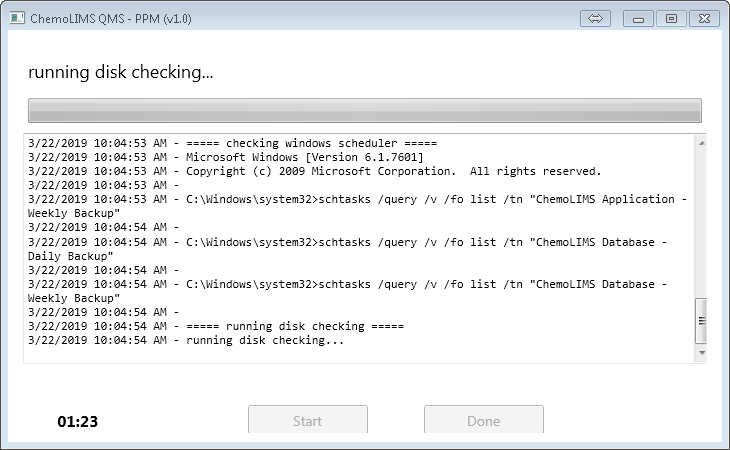Viewport: 730px width, 450px height.
Task: Maximize the ChemoLIMS QMS window
Action: coord(671,18)
